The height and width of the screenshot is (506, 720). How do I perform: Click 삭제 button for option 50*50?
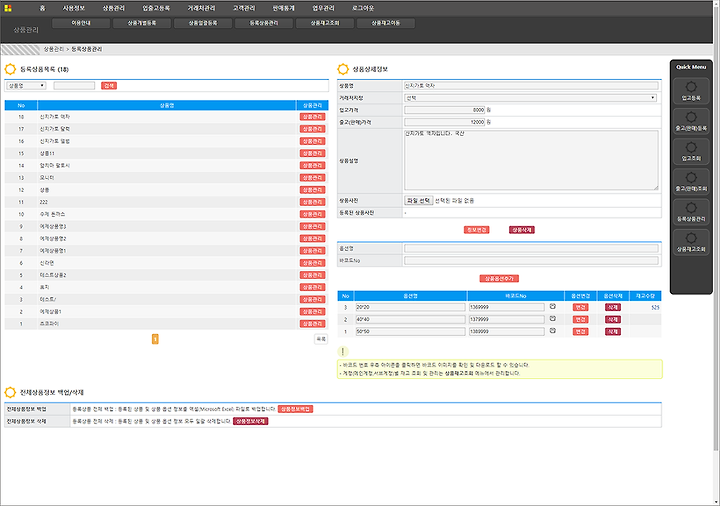tap(613, 332)
